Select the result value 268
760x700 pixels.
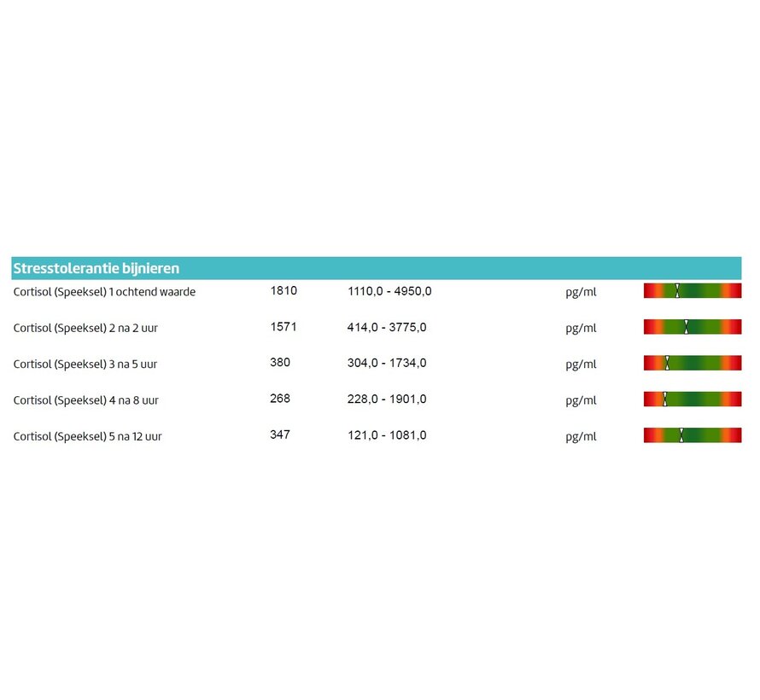click(x=280, y=399)
